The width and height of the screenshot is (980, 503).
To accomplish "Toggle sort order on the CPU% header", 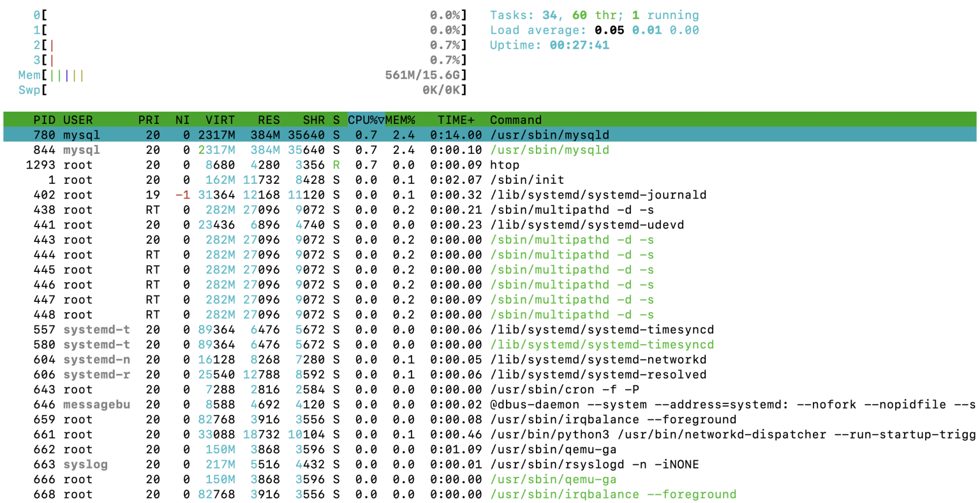I will [362, 120].
